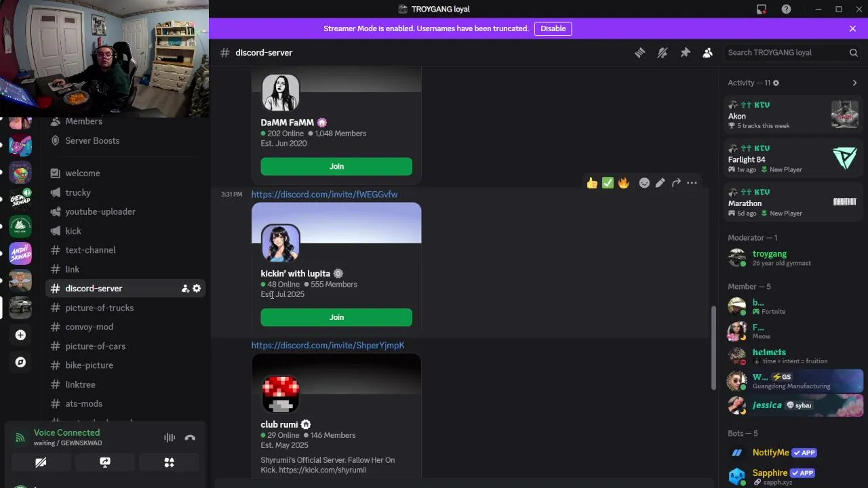Switch to GEWN SKWAD server icon
Viewport: 868px width, 488px height.
click(20, 199)
